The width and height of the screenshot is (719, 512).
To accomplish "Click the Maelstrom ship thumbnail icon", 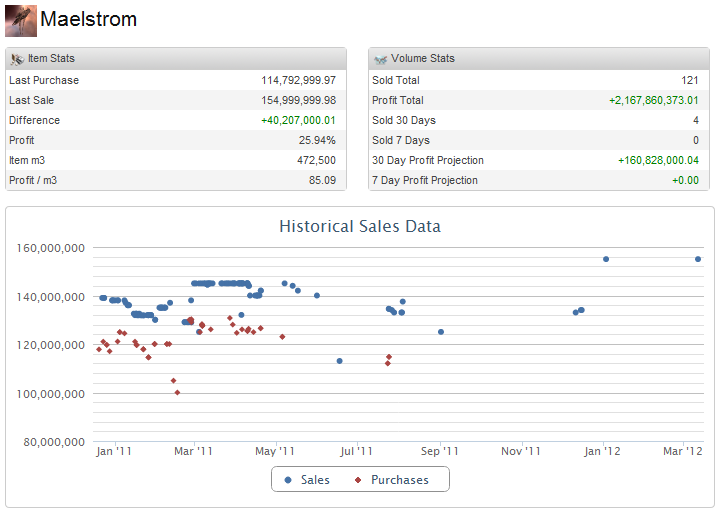I will tap(21, 20).
